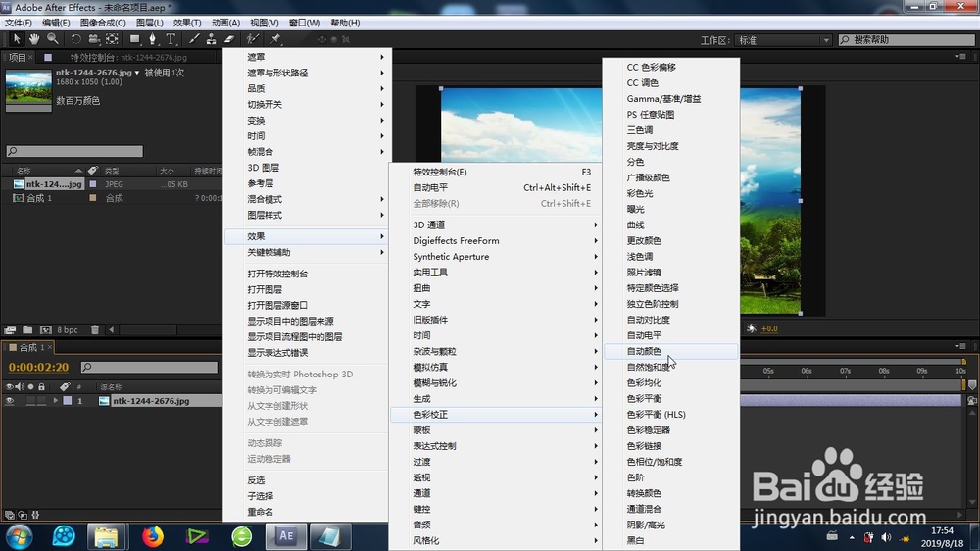The image size is (980, 551).
Task: Open the 文件(F) menu
Action: (x=18, y=23)
